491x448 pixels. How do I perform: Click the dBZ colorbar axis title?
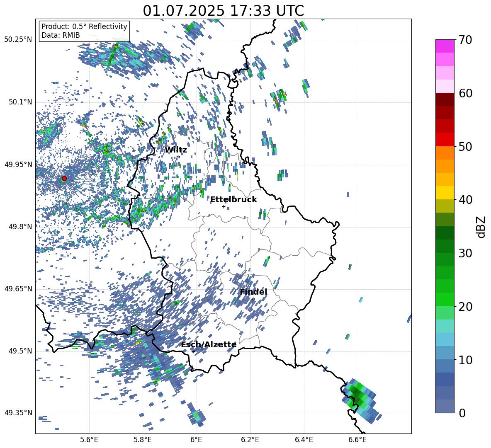point(481,227)
